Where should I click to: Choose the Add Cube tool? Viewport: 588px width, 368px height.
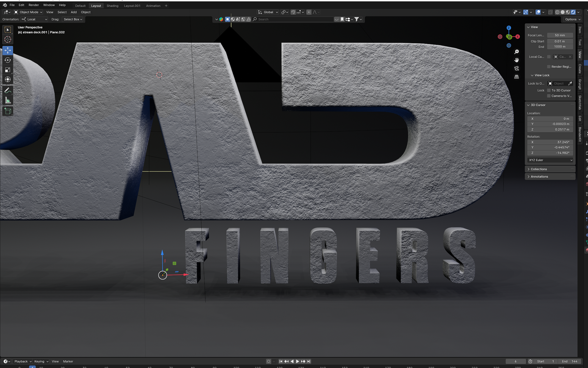pos(8,111)
